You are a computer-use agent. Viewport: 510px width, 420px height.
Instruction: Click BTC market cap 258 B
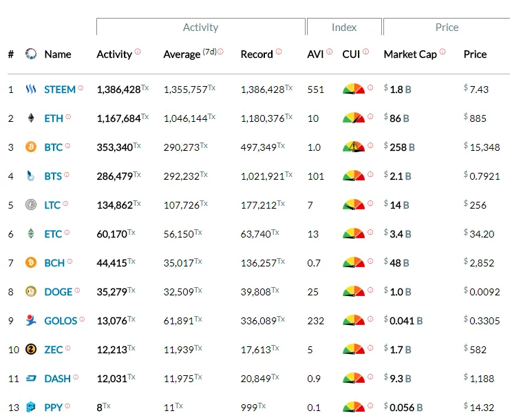point(403,147)
